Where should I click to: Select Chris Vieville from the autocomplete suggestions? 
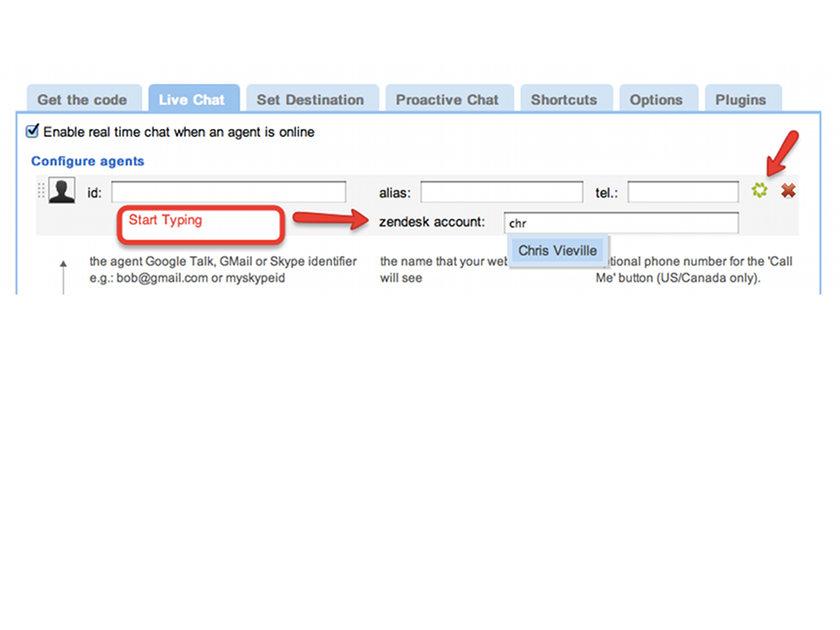[558, 250]
